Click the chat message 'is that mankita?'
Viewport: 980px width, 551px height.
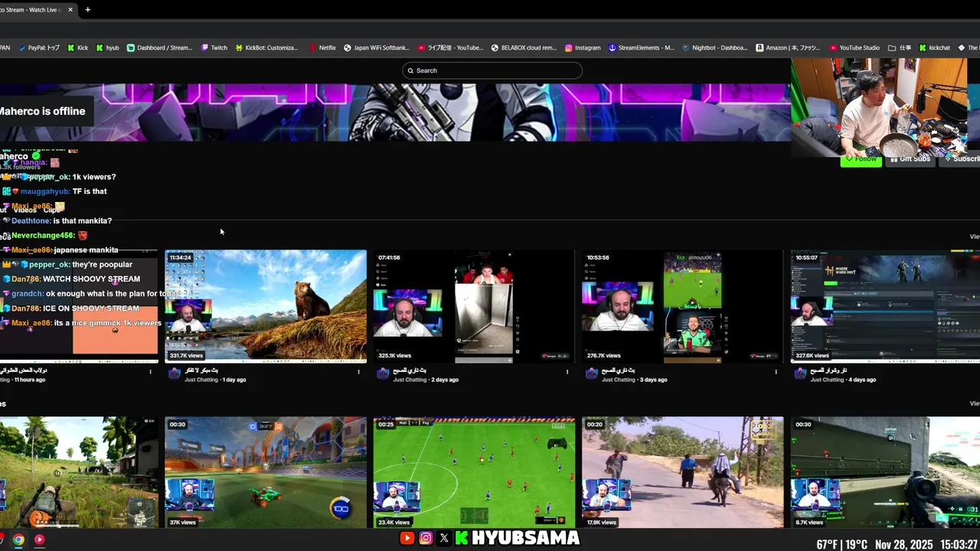[82, 220]
